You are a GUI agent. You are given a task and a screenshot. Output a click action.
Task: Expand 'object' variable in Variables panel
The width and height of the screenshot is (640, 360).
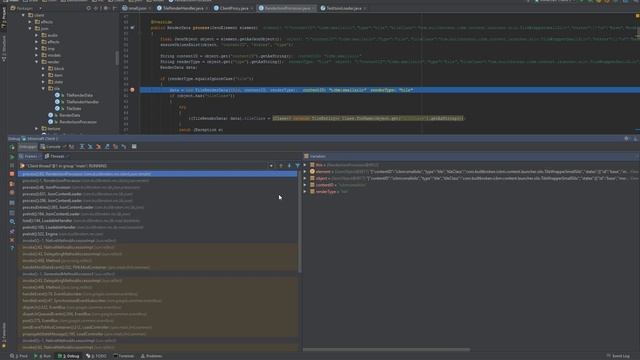(x=305, y=178)
